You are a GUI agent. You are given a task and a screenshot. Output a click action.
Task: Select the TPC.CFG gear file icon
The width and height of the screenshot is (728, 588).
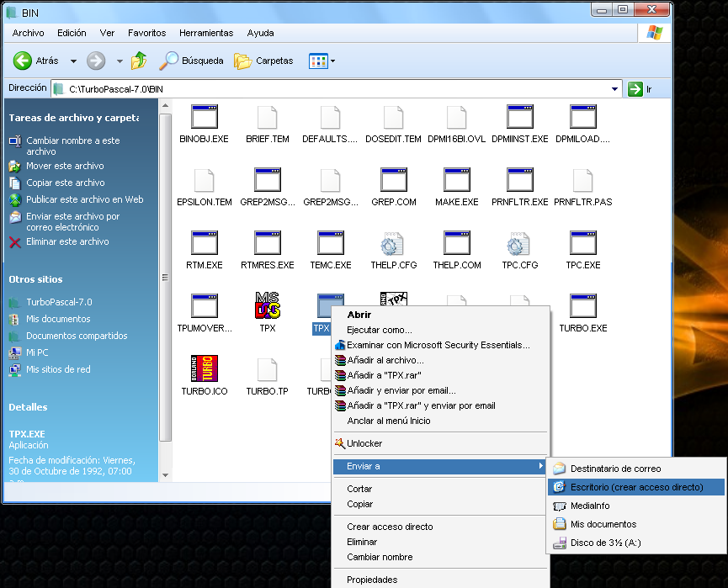[x=519, y=243]
